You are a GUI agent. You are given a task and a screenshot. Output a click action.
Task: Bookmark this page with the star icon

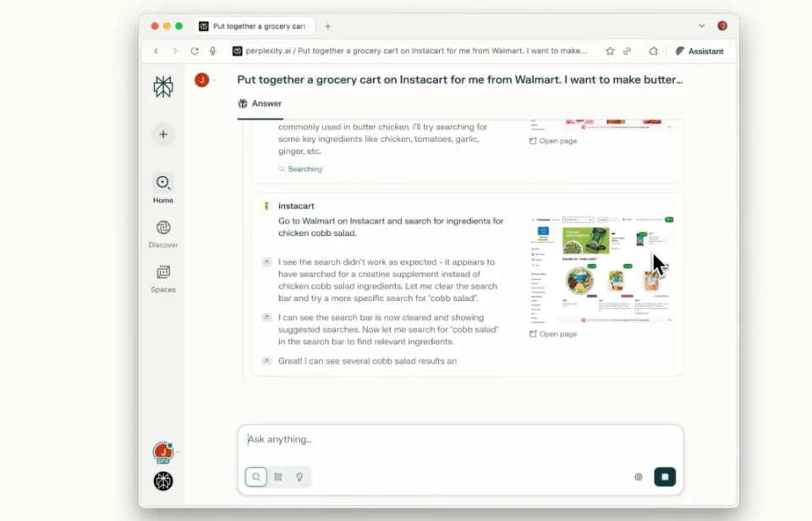[x=610, y=51]
